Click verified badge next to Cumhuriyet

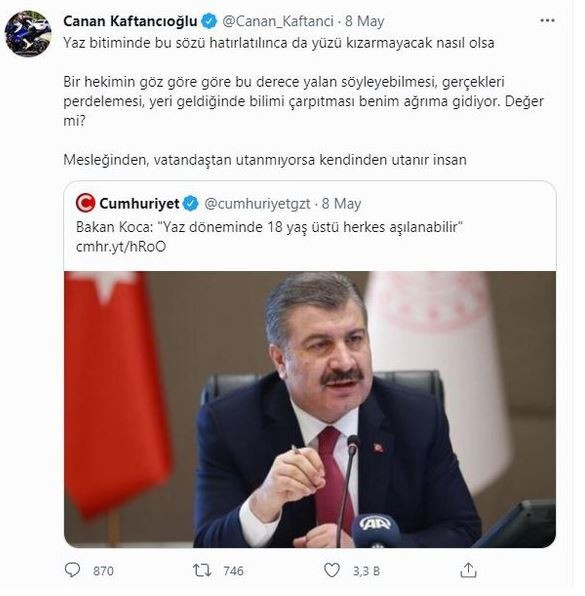tap(191, 204)
